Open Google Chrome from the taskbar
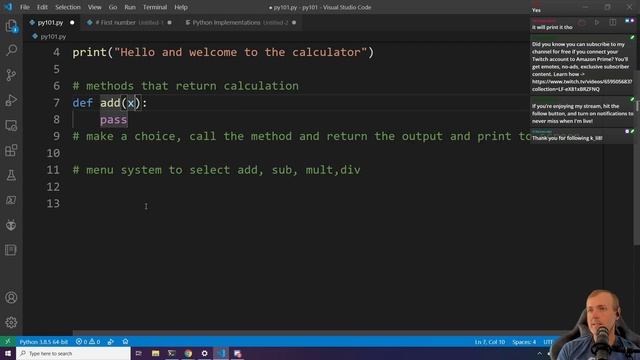 188,353
